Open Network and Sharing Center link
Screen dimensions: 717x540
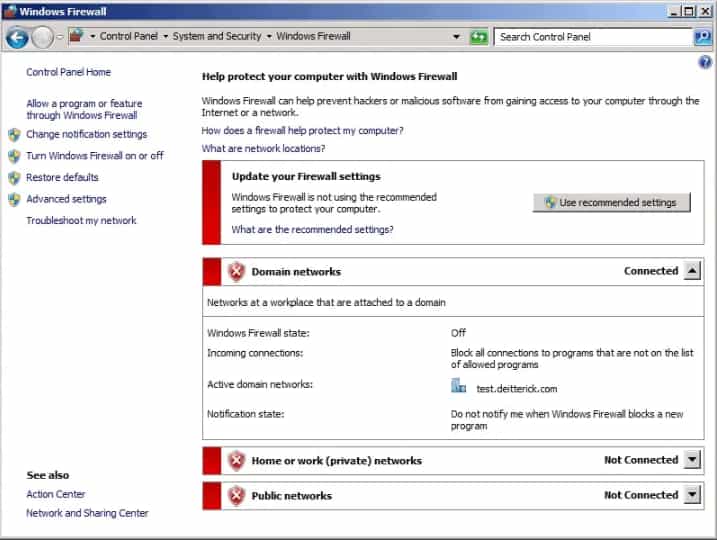87,513
